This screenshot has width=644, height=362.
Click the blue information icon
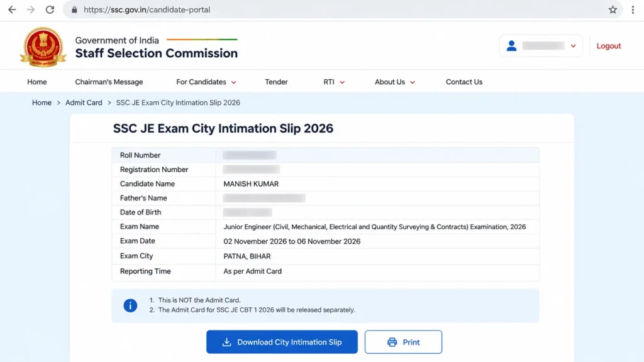130,305
